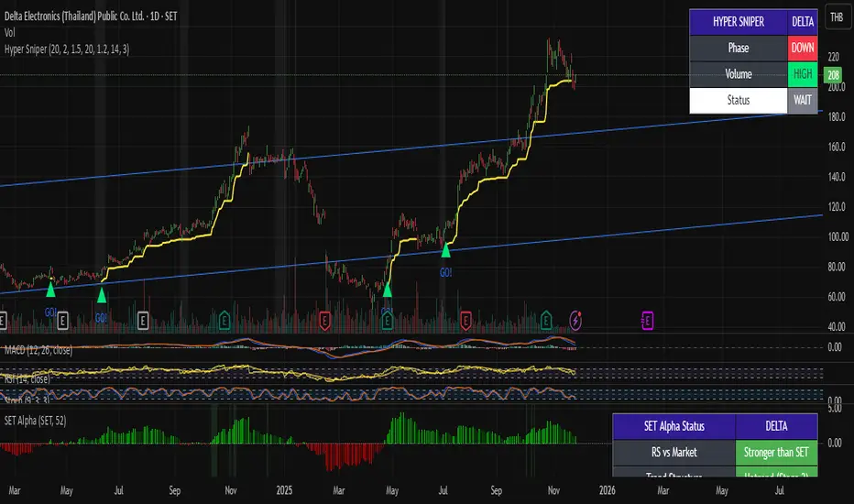Click the Stronger than SET status cell
Screen dimensions: 854x504
(774, 451)
